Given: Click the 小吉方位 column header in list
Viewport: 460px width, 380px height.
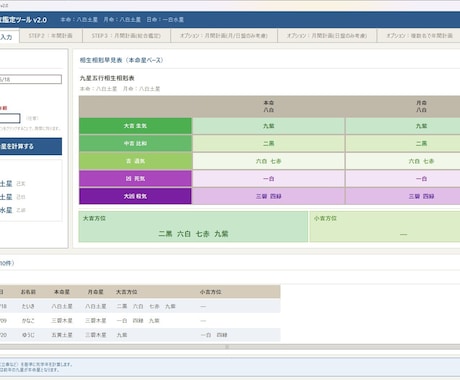Looking at the screenshot, I should click(x=211, y=292).
